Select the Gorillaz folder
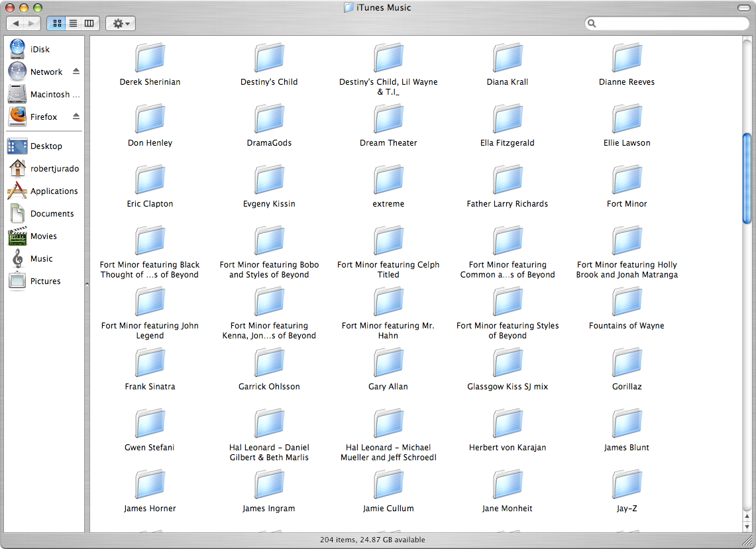This screenshot has width=756, height=549. [627, 370]
